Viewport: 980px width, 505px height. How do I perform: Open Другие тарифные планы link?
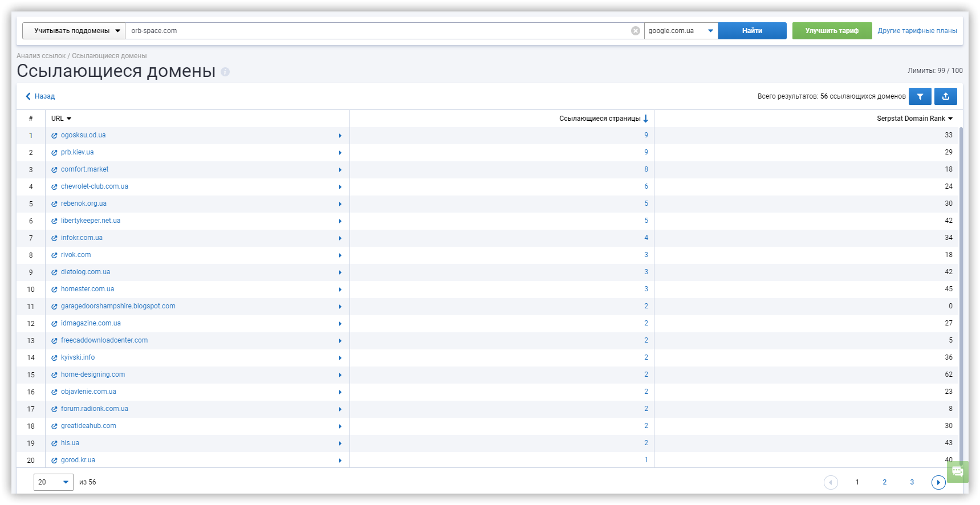tap(917, 31)
